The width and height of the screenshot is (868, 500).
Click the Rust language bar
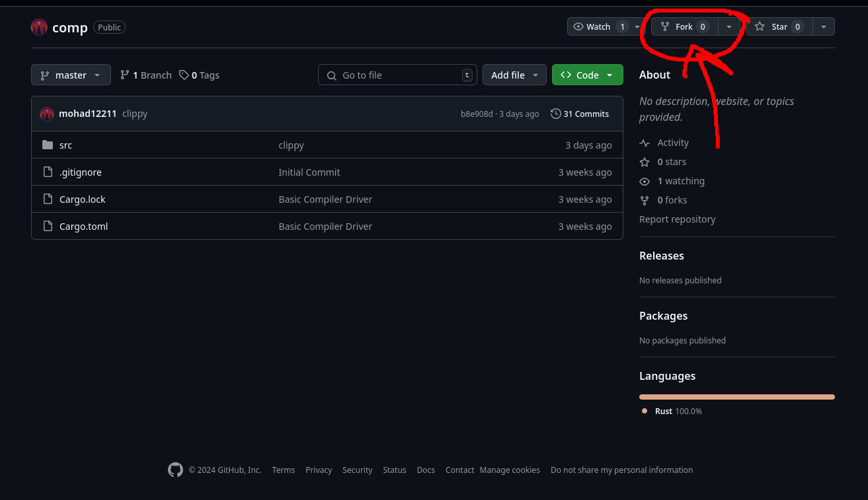pyautogui.click(x=736, y=397)
